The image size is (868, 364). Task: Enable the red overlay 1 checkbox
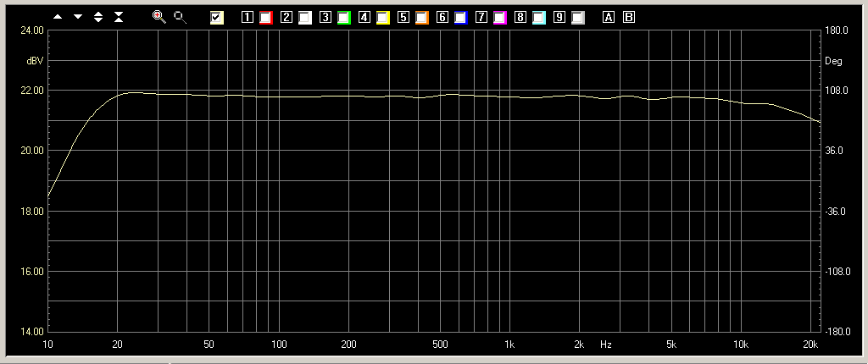[265, 18]
